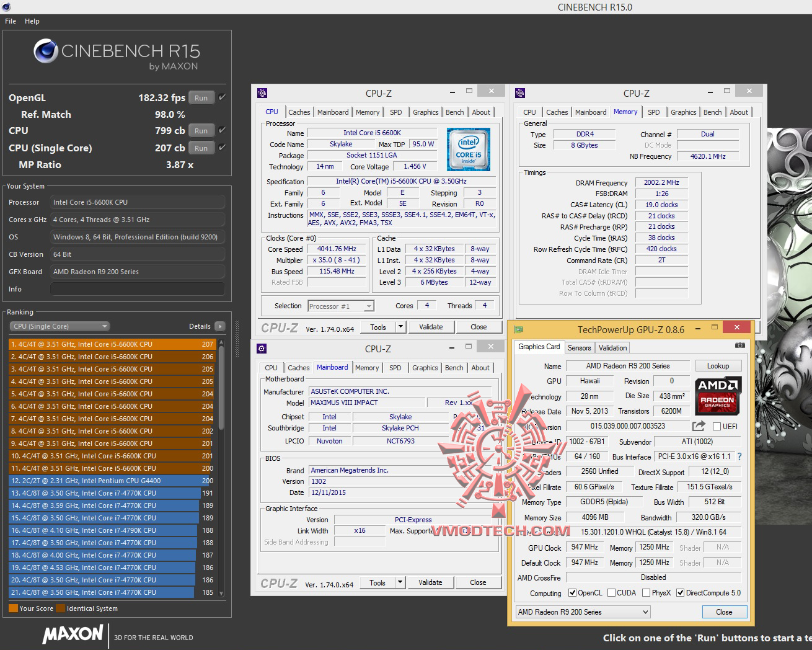The width and height of the screenshot is (812, 650).
Task: Expand the Tools arrow in the CPU-Z processor window
Action: tap(400, 327)
